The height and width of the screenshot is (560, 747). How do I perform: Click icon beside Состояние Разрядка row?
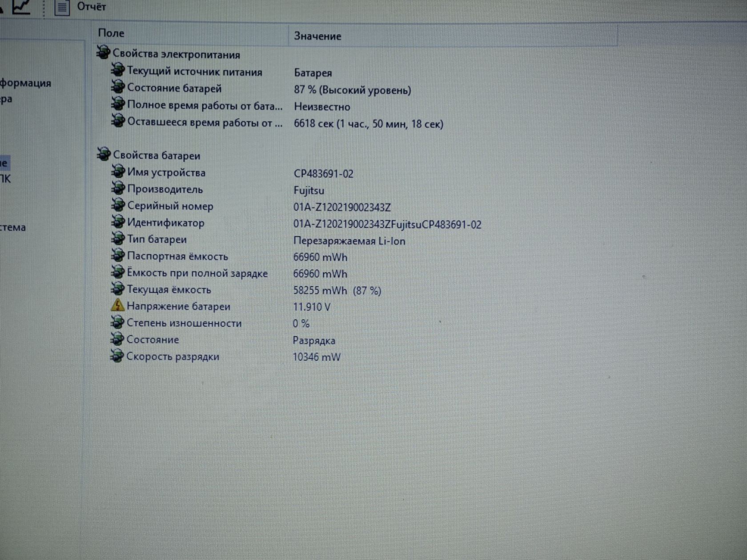pos(117,339)
